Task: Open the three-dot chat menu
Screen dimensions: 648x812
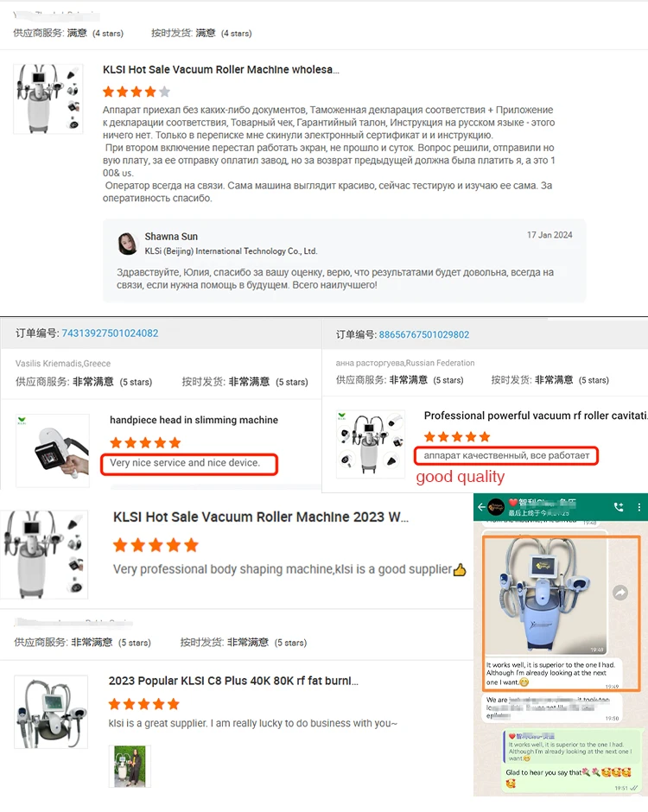Action: [x=639, y=507]
